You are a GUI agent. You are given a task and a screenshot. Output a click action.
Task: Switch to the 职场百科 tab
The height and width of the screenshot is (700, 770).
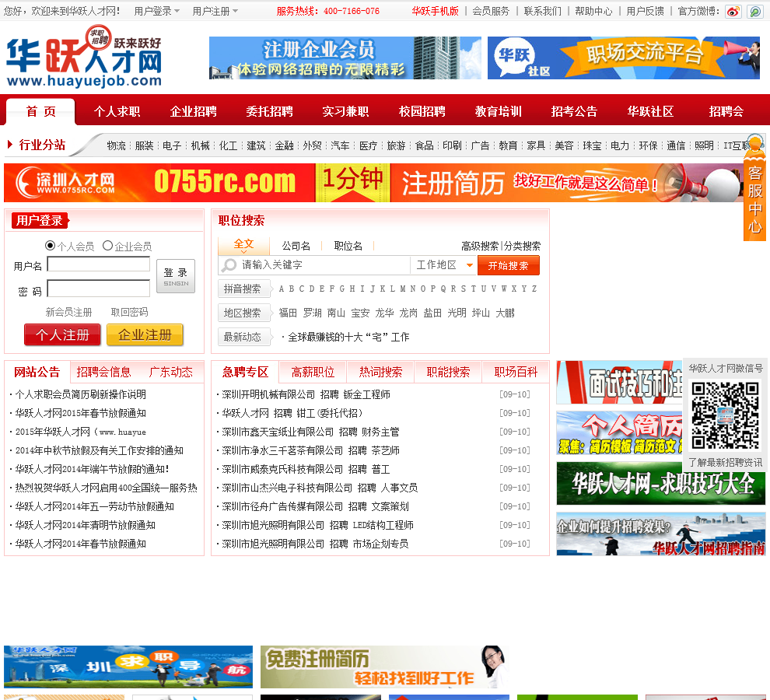click(x=516, y=372)
